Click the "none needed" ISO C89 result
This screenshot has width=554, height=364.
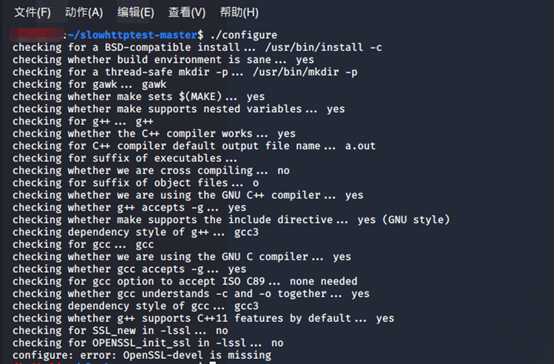[x=323, y=281]
